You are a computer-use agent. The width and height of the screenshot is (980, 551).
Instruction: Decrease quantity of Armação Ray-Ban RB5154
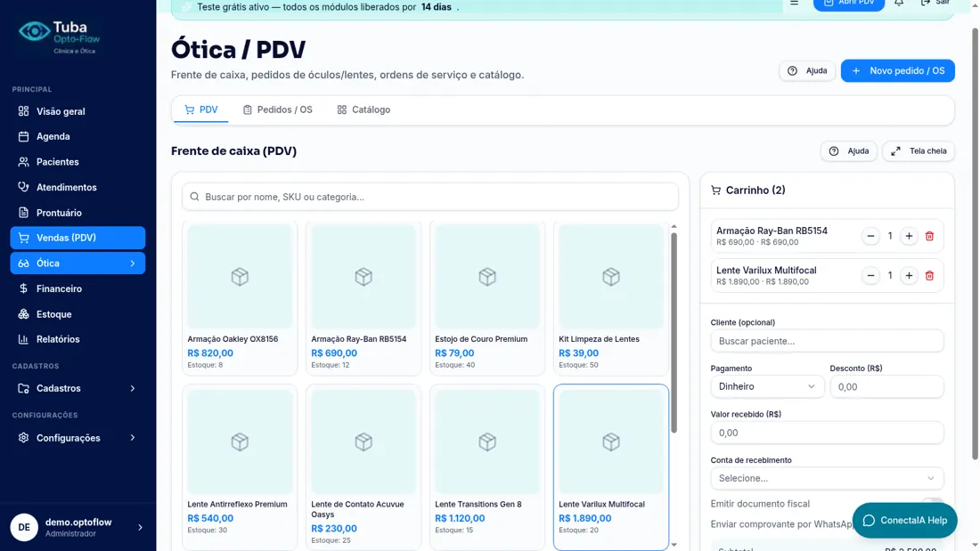[x=870, y=236]
